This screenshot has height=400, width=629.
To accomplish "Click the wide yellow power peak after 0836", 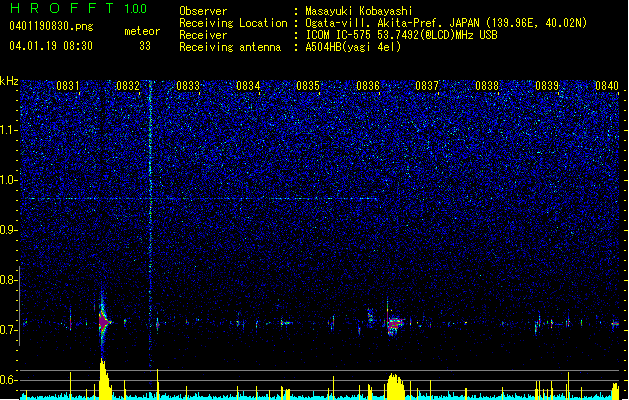I will pos(396,386).
